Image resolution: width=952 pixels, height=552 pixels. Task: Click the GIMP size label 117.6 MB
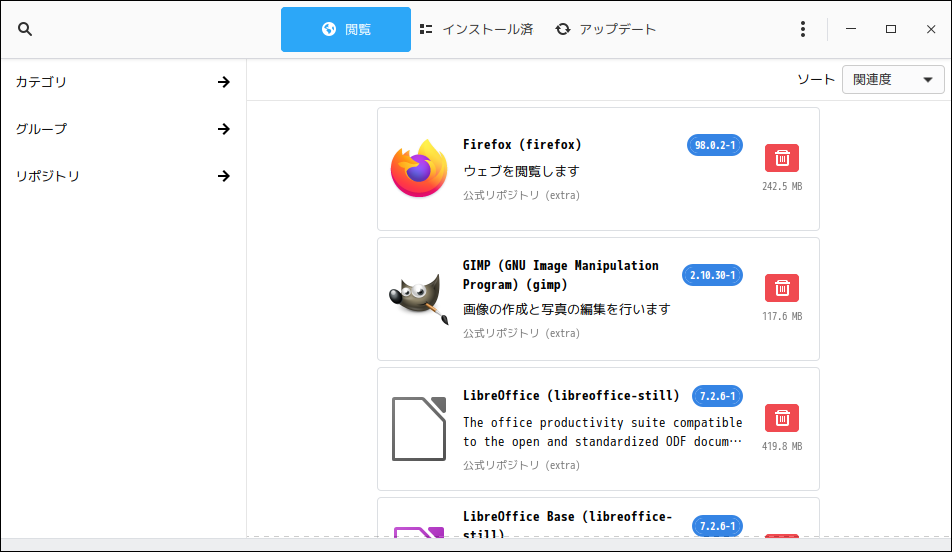[x=782, y=316]
